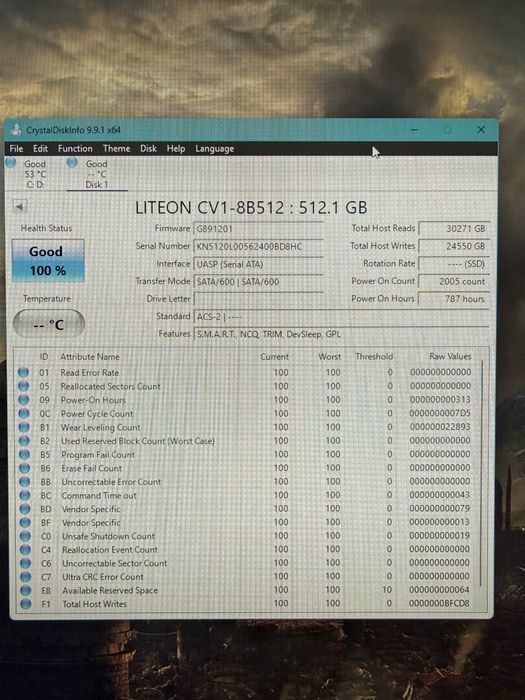Click the LITEON CV1-8B512 model title
This screenshot has width=525, height=700.
251,208
